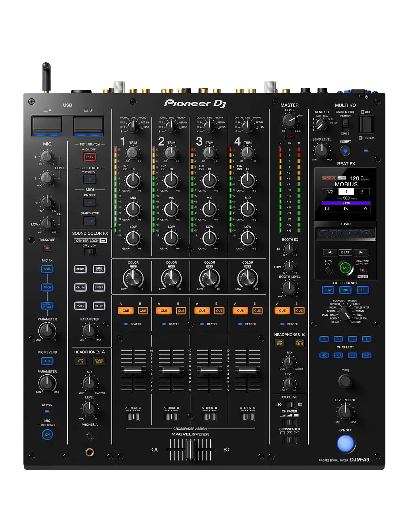Select the DUB ECHO sound color effect
The height and width of the screenshot is (532, 409).
coord(99,269)
